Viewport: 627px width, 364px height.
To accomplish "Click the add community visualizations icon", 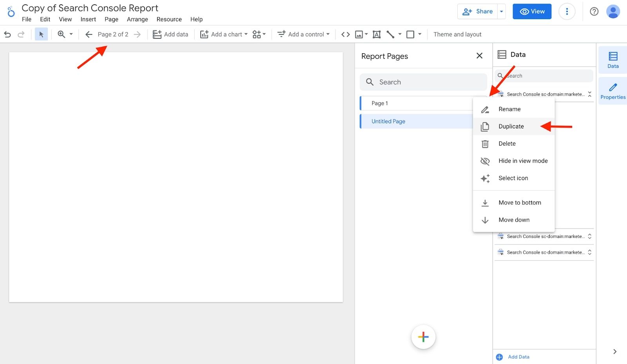I will click(x=259, y=34).
